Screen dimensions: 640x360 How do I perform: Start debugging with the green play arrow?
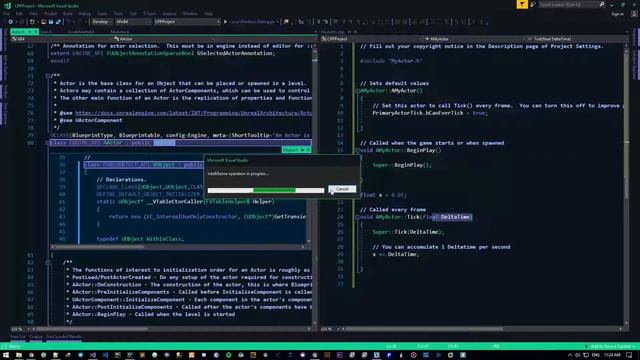pos(225,22)
